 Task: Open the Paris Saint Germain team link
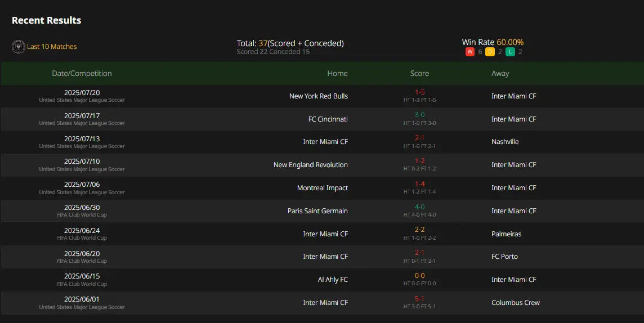point(317,210)
